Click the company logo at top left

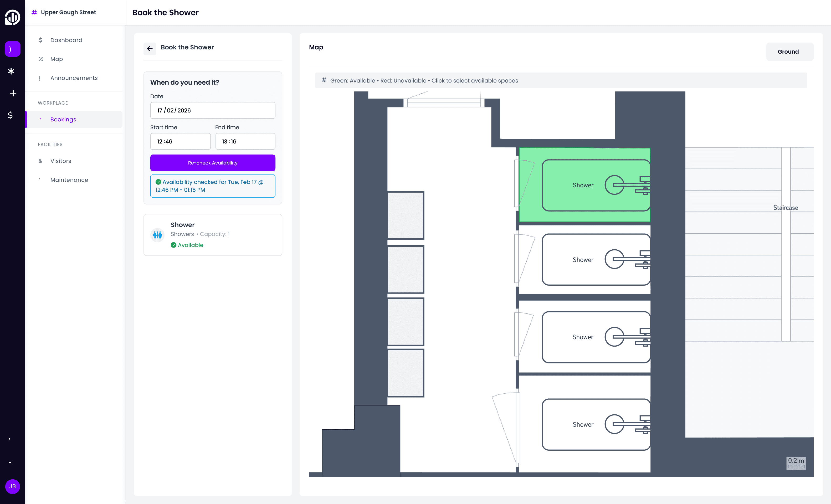[x=12, y=17]
